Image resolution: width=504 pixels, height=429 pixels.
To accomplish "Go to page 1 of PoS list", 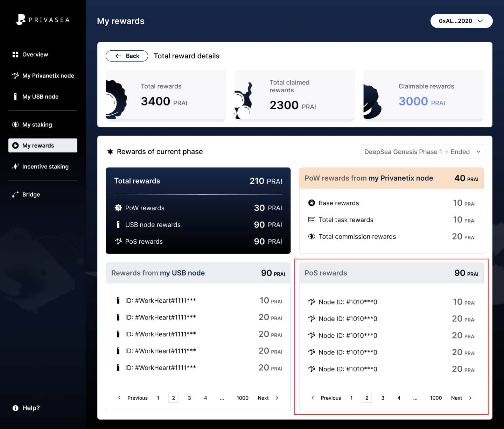I will 351,398.
